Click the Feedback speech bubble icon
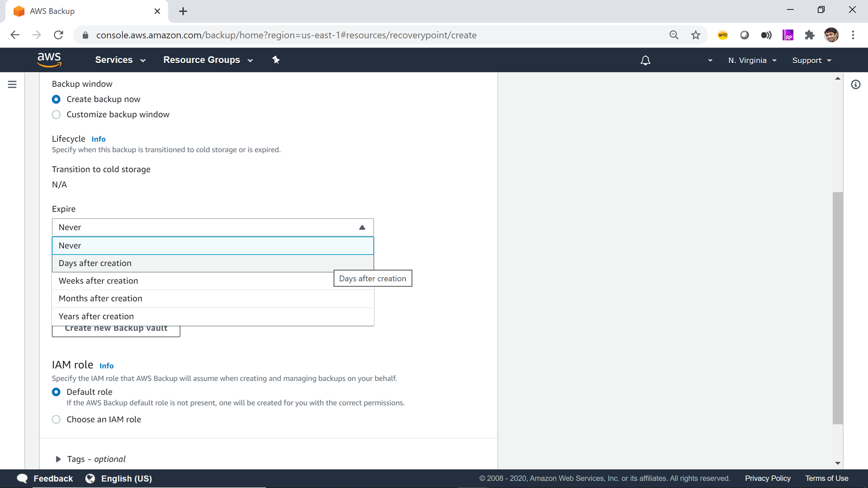 point(22,478)
